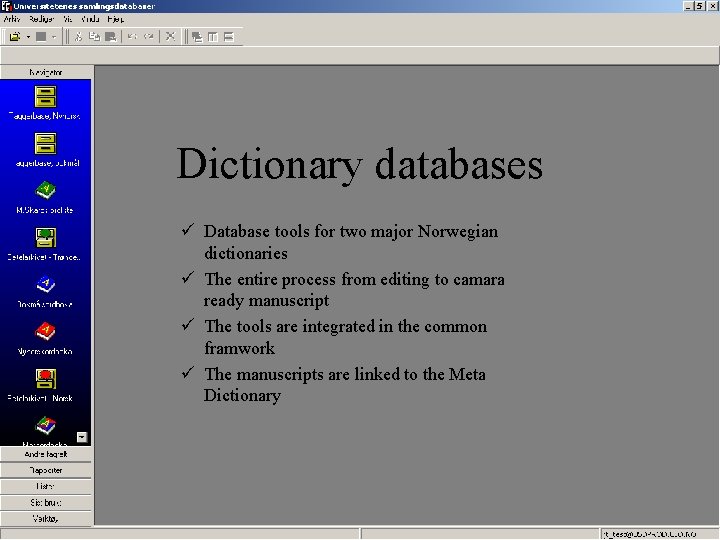The height and width of the screenshot is (540, 720).
Task: Switch to the Rapporter panel
Action: tap(46, 470)
